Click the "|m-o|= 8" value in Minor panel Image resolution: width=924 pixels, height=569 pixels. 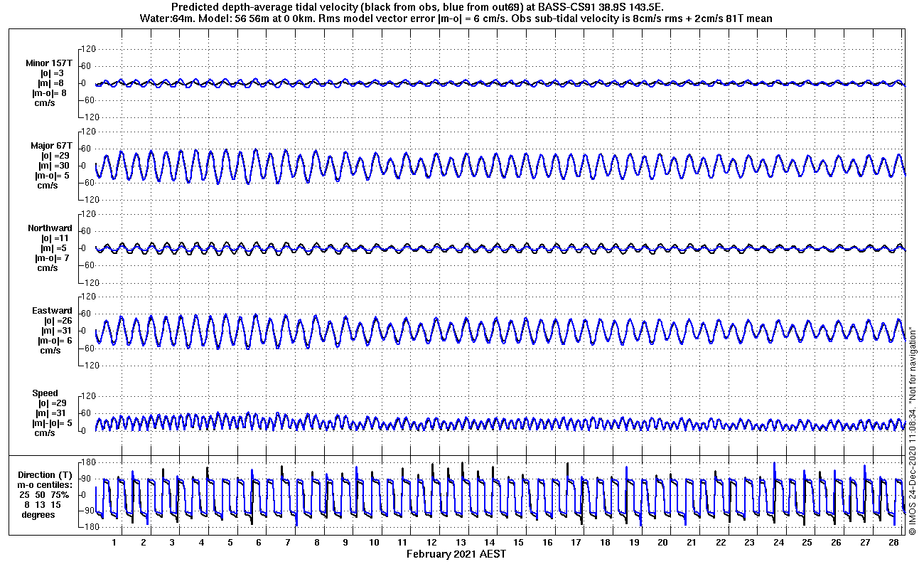tap(49, 93)
